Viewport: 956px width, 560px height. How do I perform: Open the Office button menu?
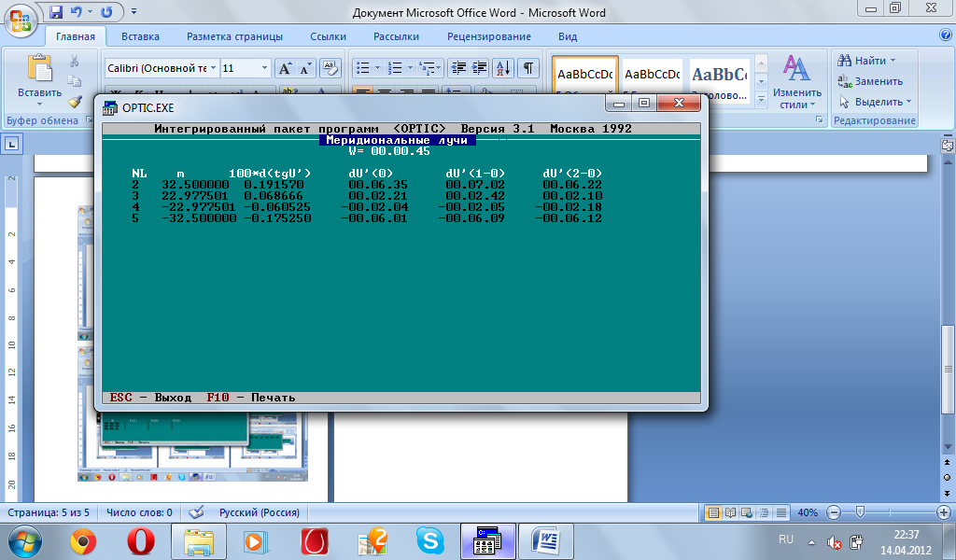click(x=21, y=20)
